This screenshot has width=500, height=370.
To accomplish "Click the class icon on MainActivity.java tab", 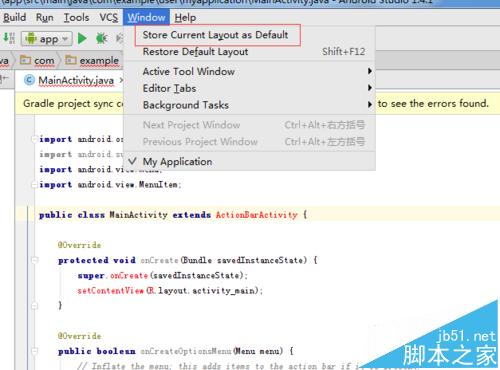I will point(29,80).
